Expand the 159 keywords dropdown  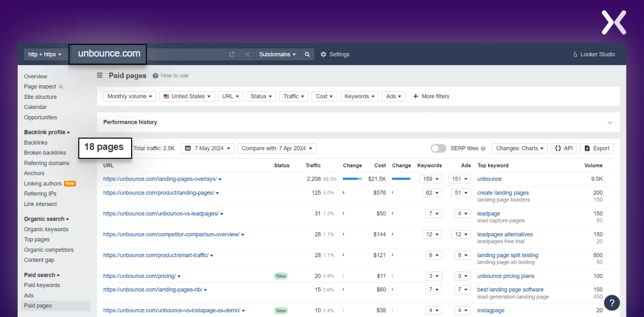(x=431, y=179)
